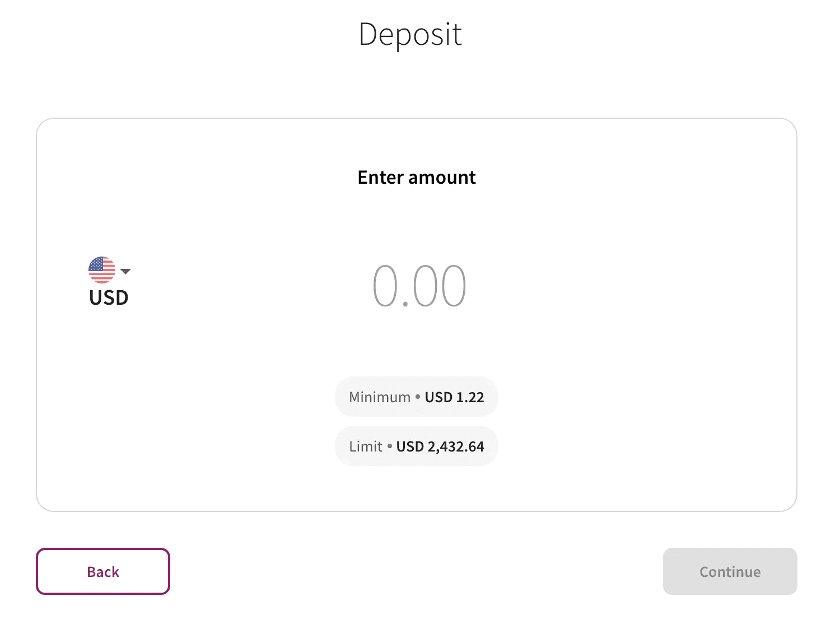The width and height of the screenshot is (840, 633).
Task: Click the American flag to change currency
Action: (101, 269)
